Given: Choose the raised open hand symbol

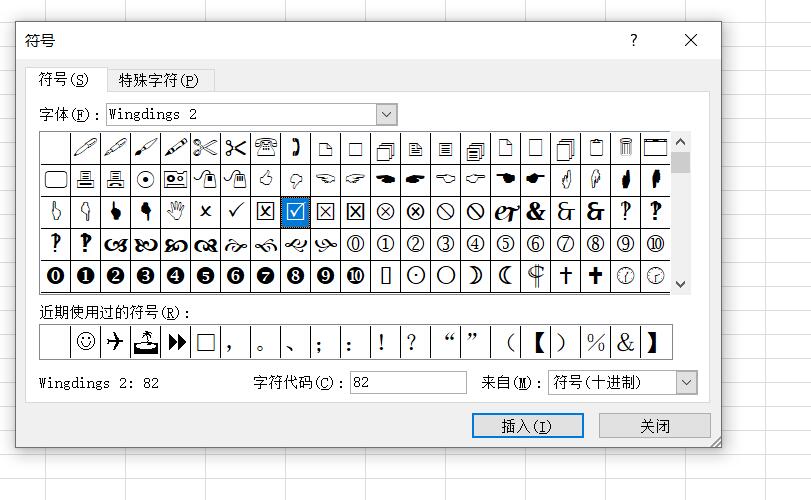Looking at the screenshot, I should click(175, 211).
